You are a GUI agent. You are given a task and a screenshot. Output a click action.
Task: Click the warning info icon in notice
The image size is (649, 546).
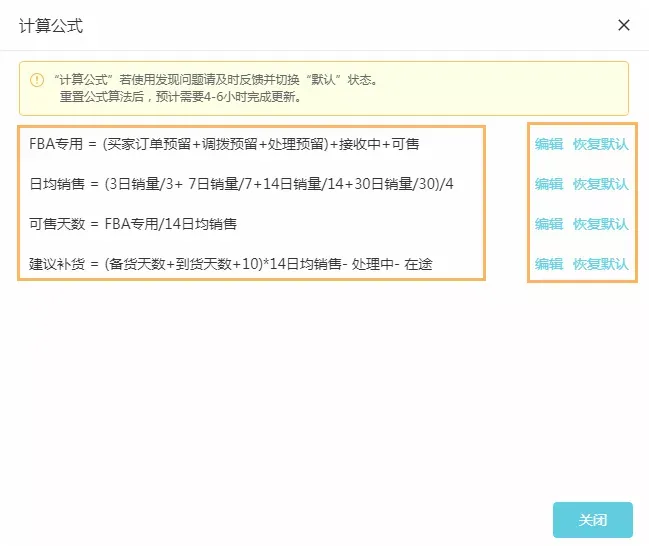pos(37,79)
